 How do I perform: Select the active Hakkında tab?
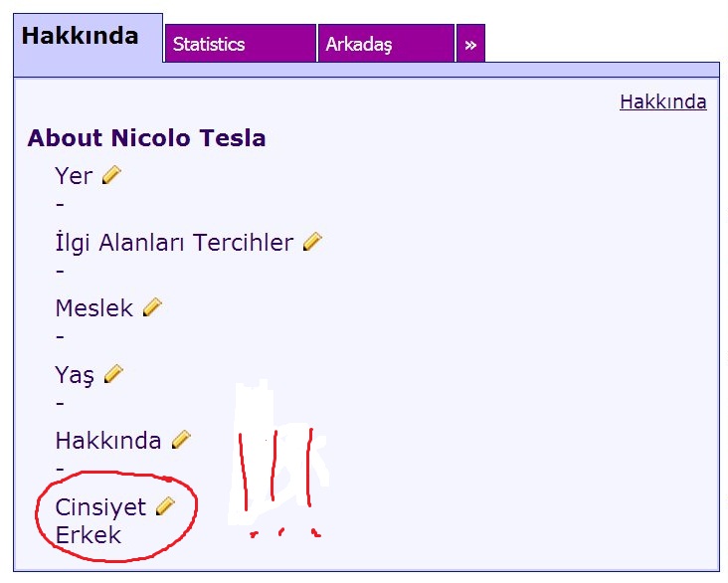point(89,38)
